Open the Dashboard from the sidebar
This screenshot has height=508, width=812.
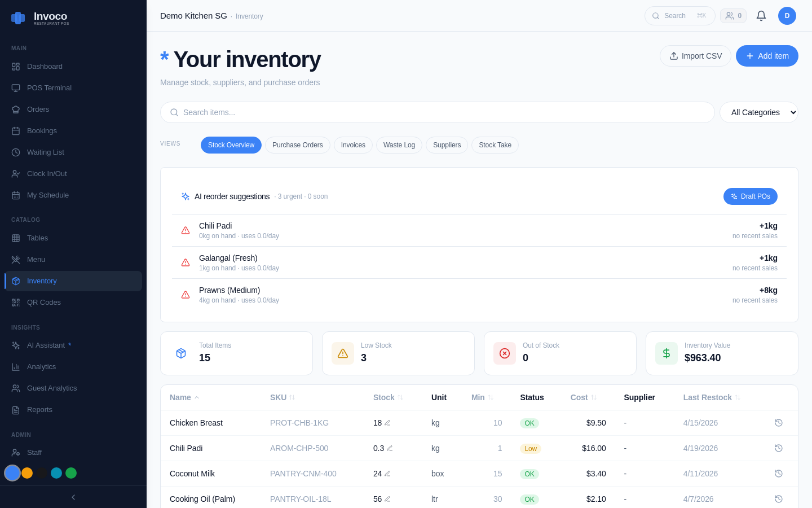click(x=45, y=66)
